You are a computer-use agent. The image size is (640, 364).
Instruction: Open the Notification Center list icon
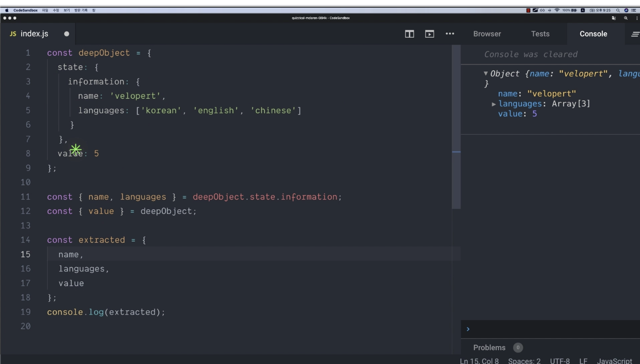pos(634,10)
